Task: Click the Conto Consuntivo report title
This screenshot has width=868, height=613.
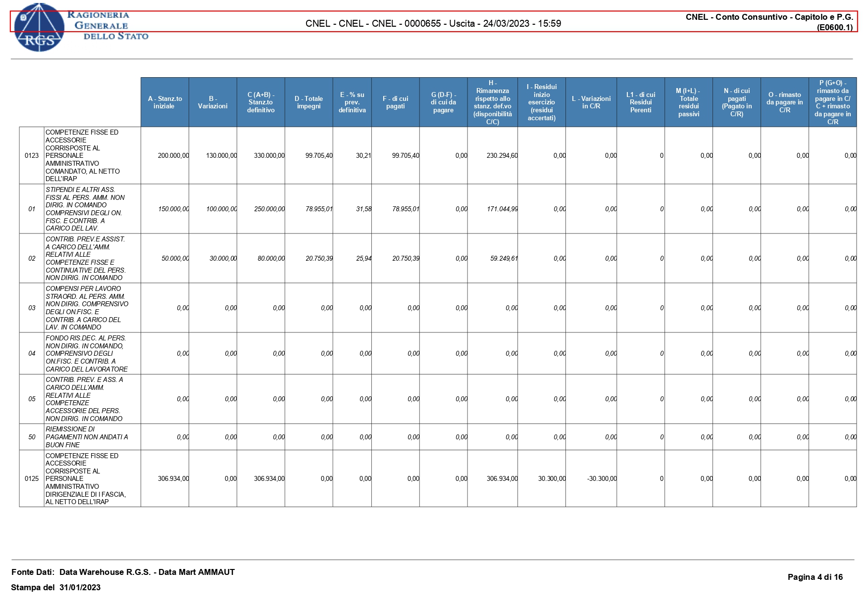Action: tap(769, 22)
